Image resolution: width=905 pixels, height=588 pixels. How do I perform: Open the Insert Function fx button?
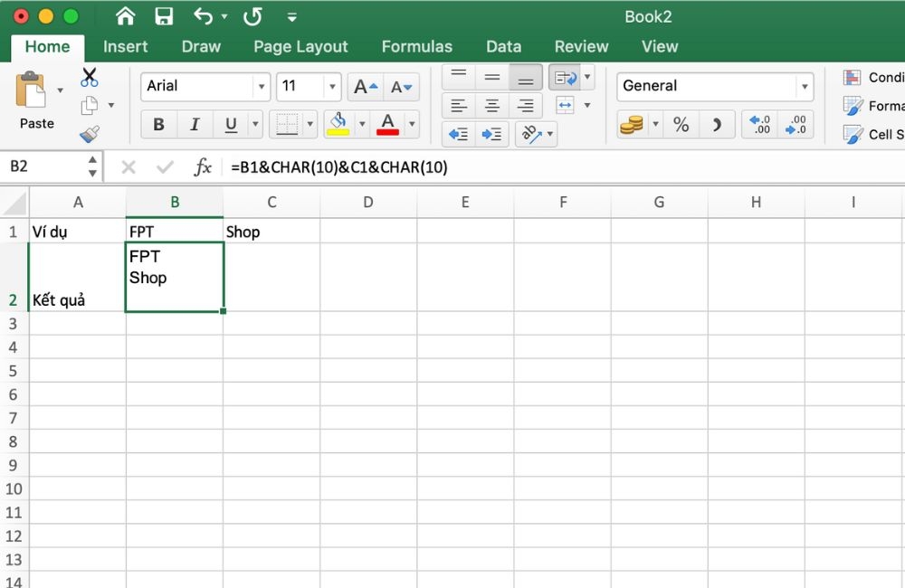pos(203,167)
